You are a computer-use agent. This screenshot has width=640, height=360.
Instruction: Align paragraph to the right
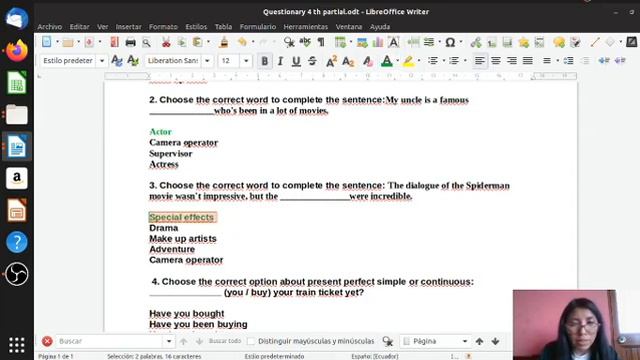511,61
